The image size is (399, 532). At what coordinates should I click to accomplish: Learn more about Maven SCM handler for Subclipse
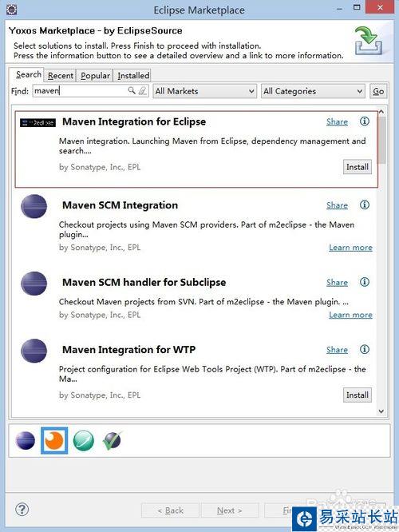tap(350, 315)
